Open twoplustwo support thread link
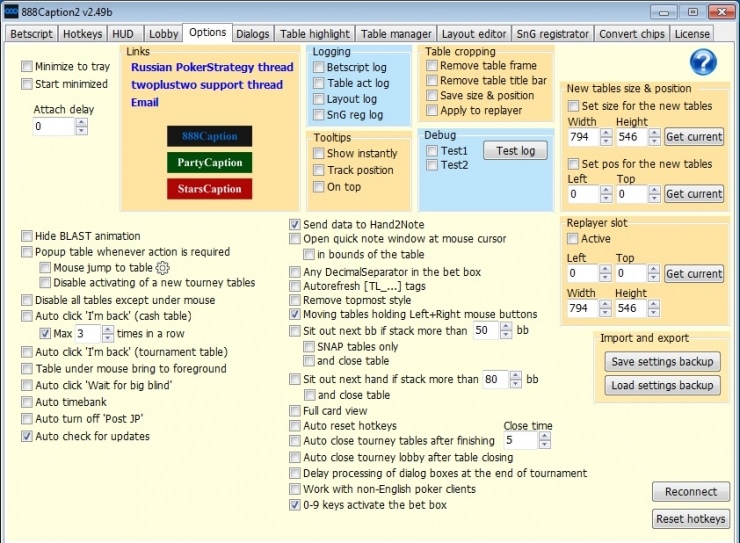The height and width of the screenshot is (543, 740). 207,85
